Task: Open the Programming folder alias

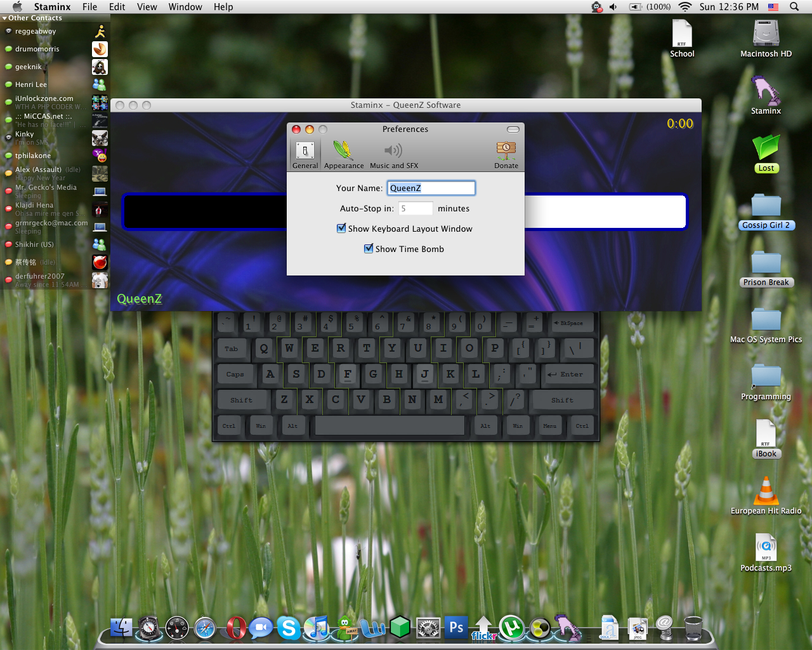Action: coord(766,381)
